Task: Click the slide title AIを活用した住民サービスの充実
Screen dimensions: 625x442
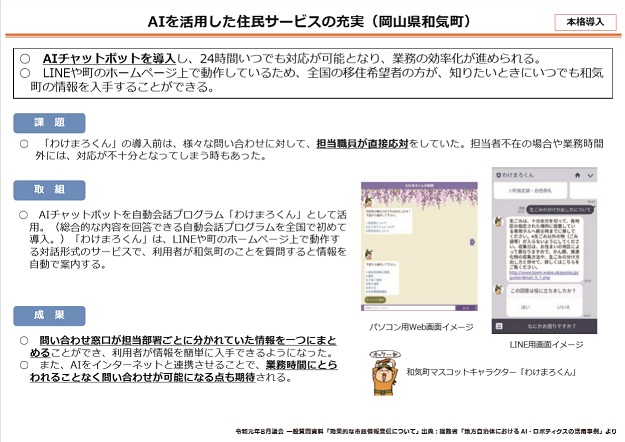Action: [x=256, y=22]
